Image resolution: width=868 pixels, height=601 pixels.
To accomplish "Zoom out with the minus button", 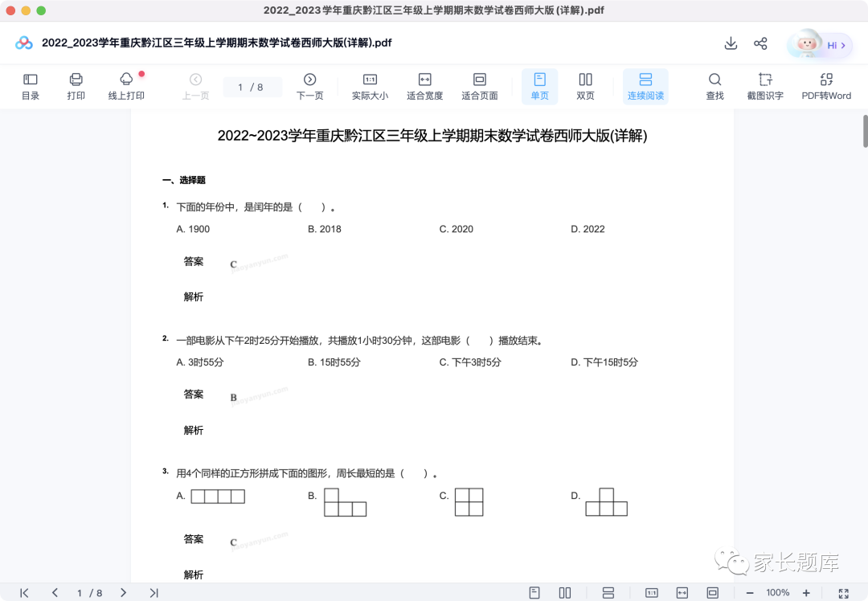I will pos(750,593).
